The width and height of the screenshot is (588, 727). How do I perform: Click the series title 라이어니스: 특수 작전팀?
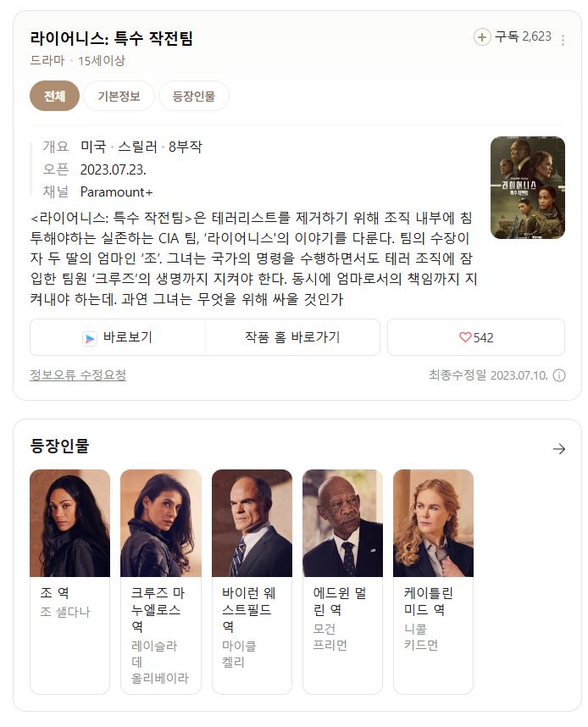(111, 37)
